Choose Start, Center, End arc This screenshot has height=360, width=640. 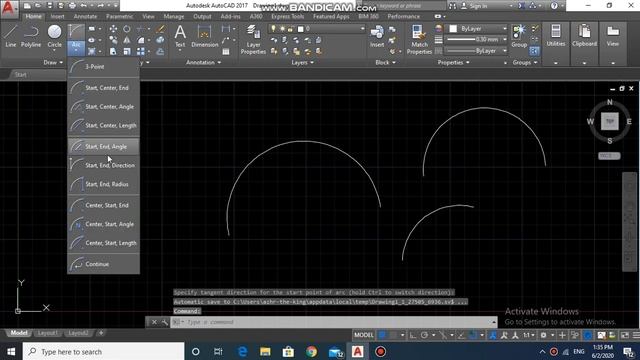tap(104, 88)
